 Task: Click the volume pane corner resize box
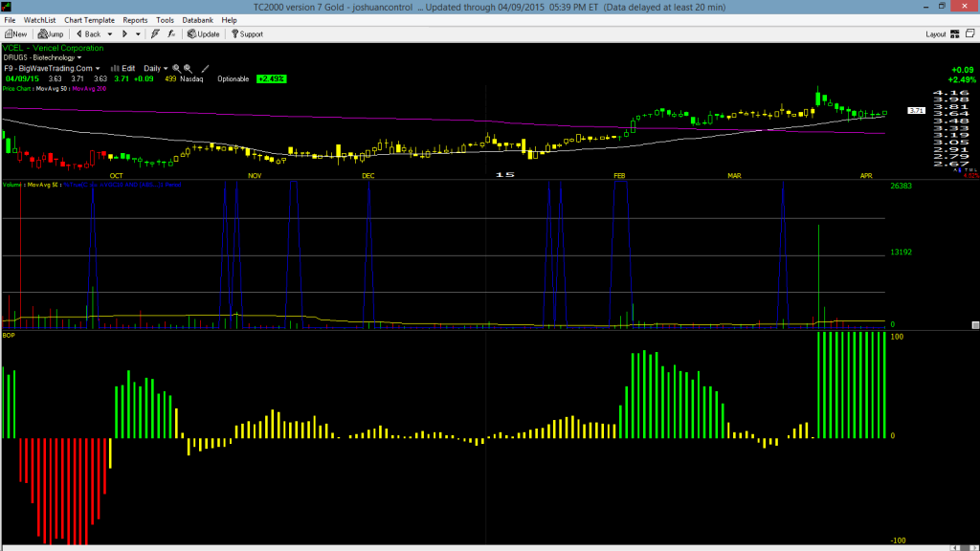point(975,325)
